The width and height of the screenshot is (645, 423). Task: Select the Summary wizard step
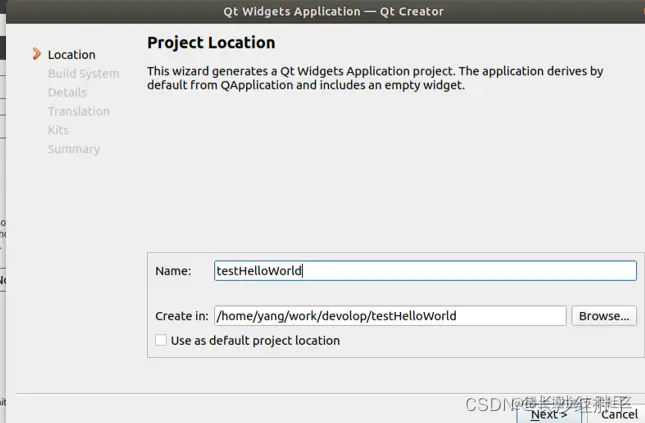74,149
